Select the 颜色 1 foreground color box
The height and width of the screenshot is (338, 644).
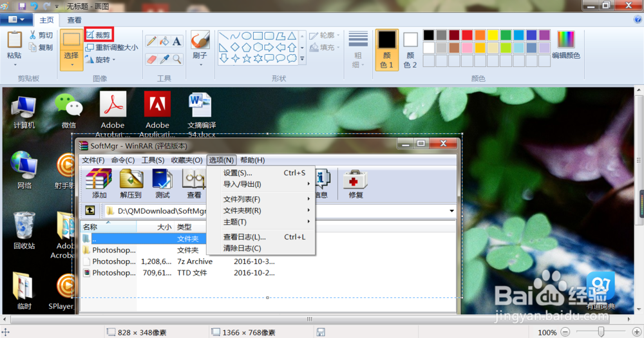click(x=386, y=50)
